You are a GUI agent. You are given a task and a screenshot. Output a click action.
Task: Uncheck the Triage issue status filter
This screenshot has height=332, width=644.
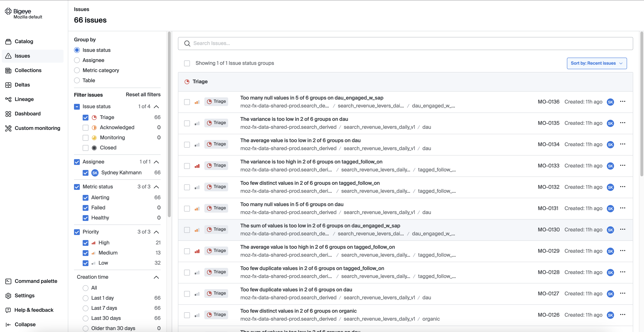(x=86, y=117)
